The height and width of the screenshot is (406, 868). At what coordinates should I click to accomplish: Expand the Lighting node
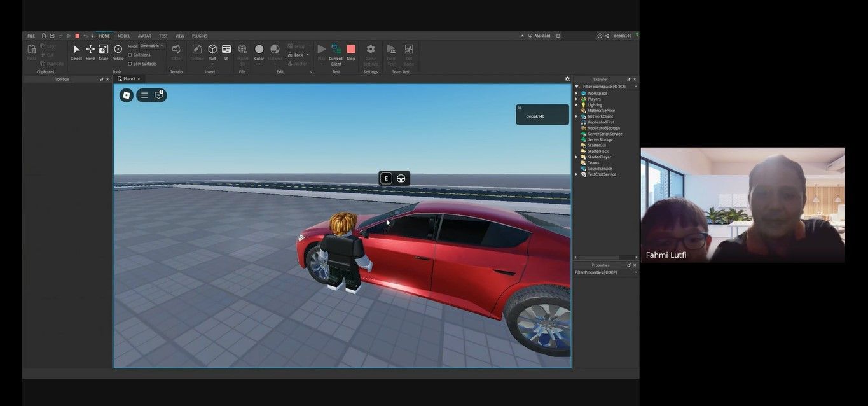tap(577, 105)
